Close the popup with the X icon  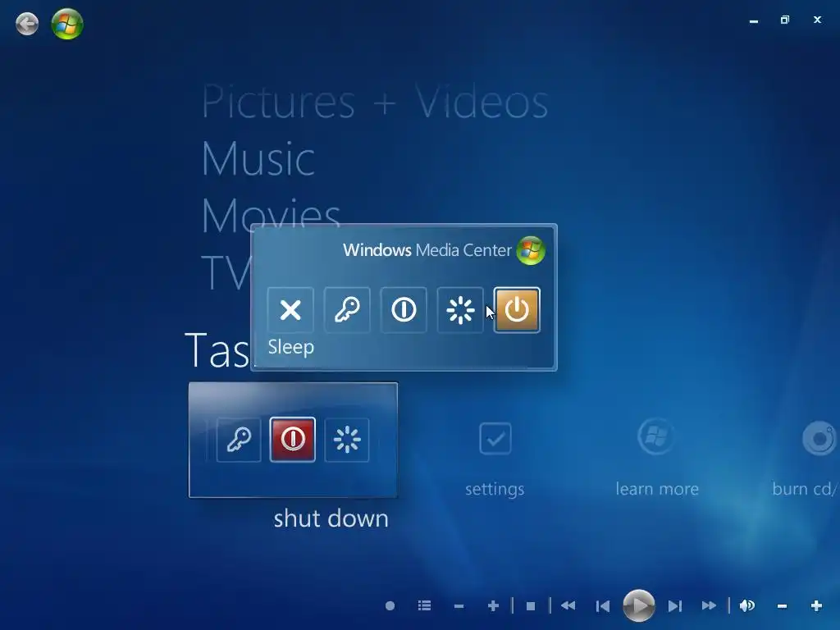coord(290,309)
